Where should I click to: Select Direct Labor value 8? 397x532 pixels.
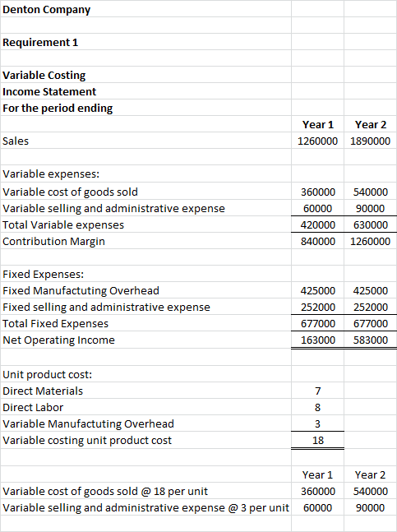click(x=317, y=407)
